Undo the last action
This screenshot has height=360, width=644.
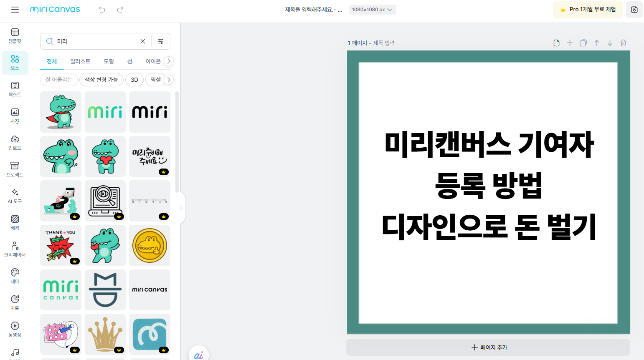point(102,10)
